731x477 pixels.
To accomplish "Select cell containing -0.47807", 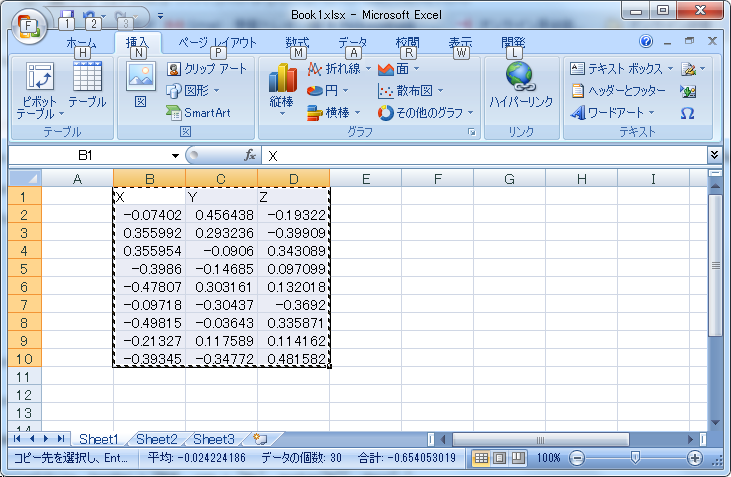I will click(x=150, y=287).
